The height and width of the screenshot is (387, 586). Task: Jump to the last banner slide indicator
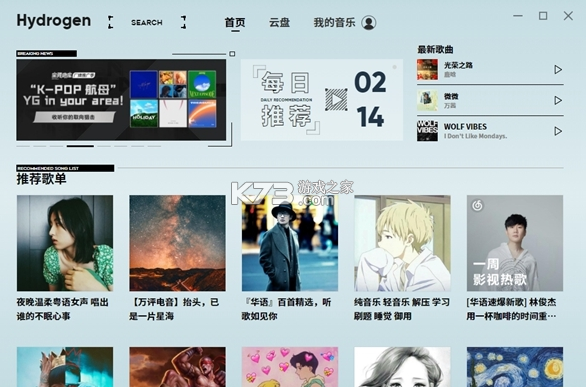[154, 146]
